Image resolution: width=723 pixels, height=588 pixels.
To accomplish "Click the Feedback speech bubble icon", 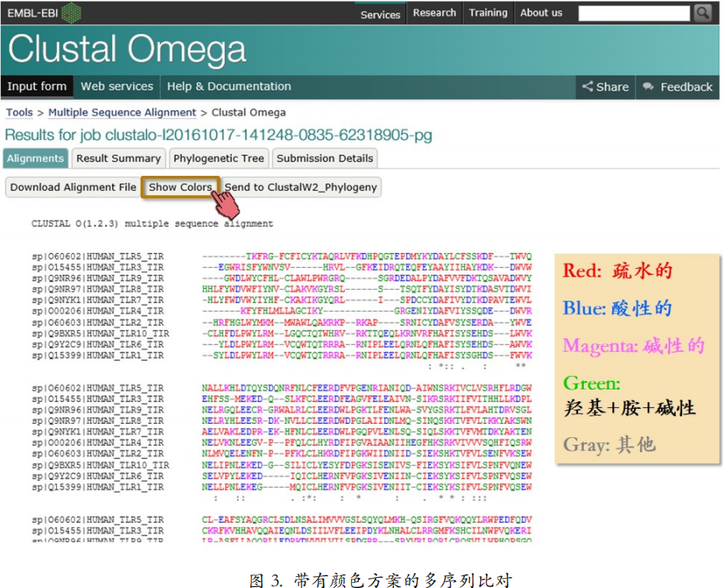I will click(648, 86).
